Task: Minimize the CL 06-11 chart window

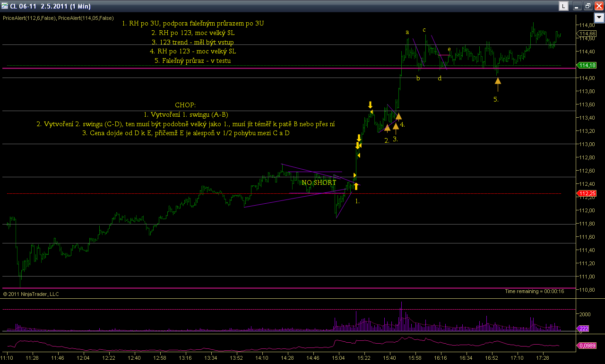Action: 578,6
